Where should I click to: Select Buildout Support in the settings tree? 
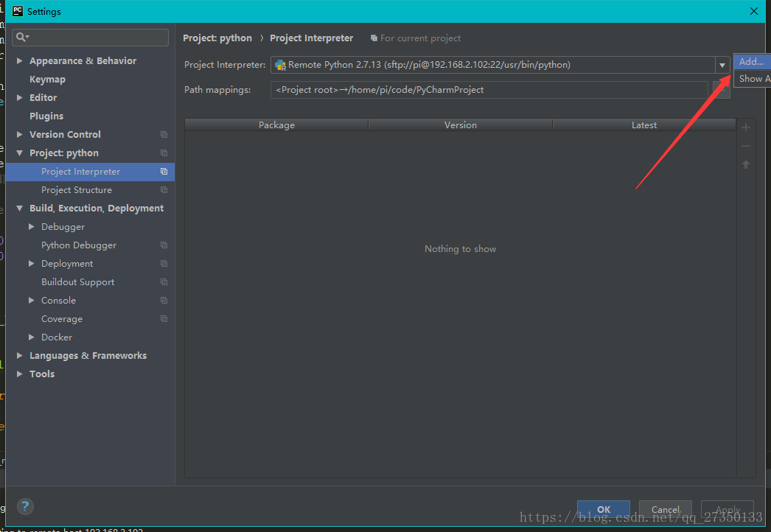point(77,281)
